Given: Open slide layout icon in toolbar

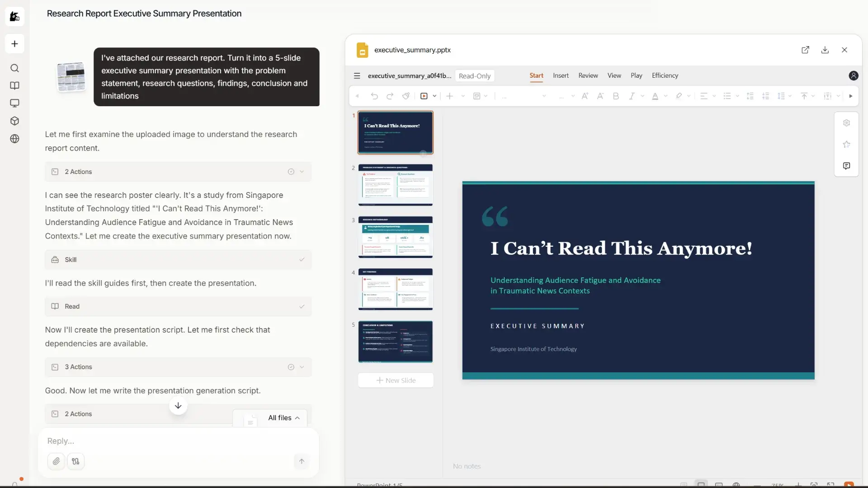Looking at the screenshot, I should (x=476, y=96).
